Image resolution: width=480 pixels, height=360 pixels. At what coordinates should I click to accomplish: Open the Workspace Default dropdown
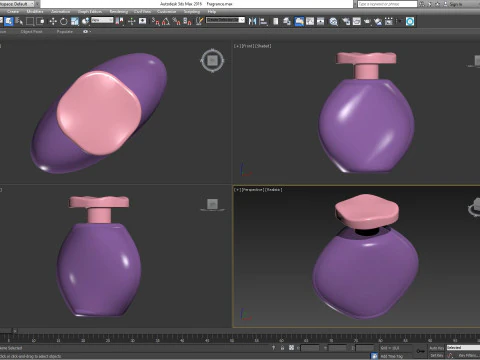point(17,4)
